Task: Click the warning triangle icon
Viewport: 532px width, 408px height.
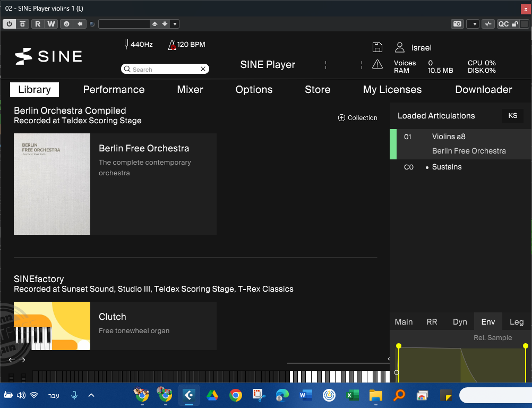Action: pyautogui.click(x=377, y=64)
